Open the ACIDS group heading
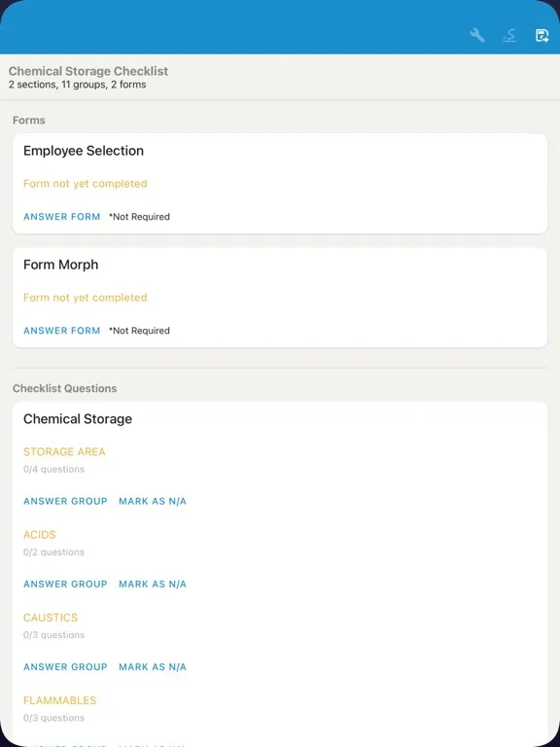The height and width of the screenshot is (747, 560). [x=40, y=535]
